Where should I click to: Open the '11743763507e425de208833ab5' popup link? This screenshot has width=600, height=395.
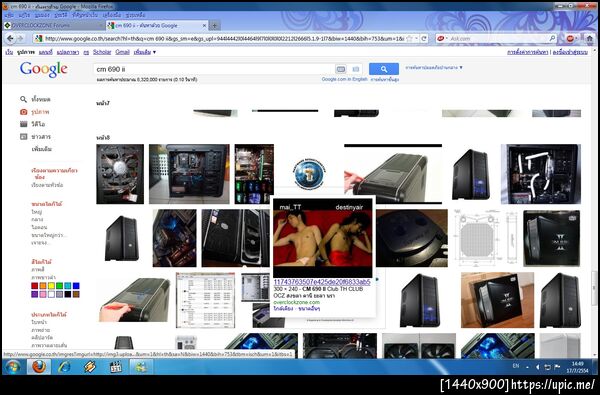[x=322, y=282]
